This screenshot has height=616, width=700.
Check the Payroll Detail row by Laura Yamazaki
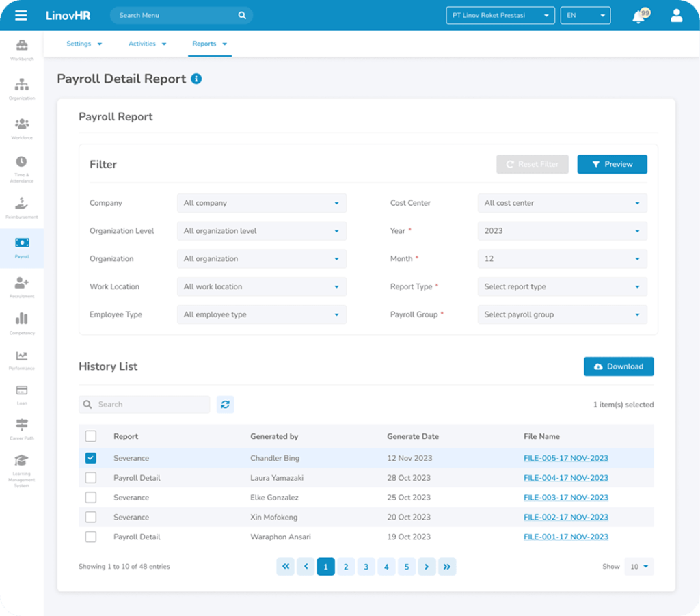point(90,477)
